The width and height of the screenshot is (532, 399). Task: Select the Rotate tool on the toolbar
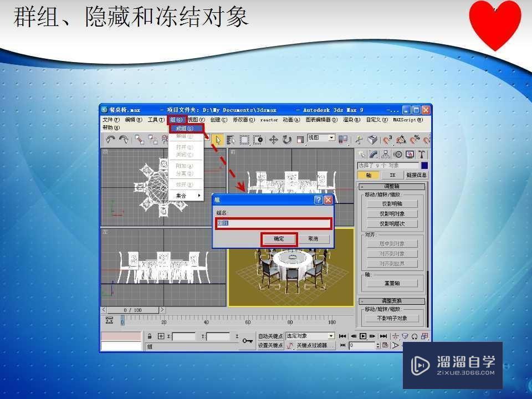287,140
